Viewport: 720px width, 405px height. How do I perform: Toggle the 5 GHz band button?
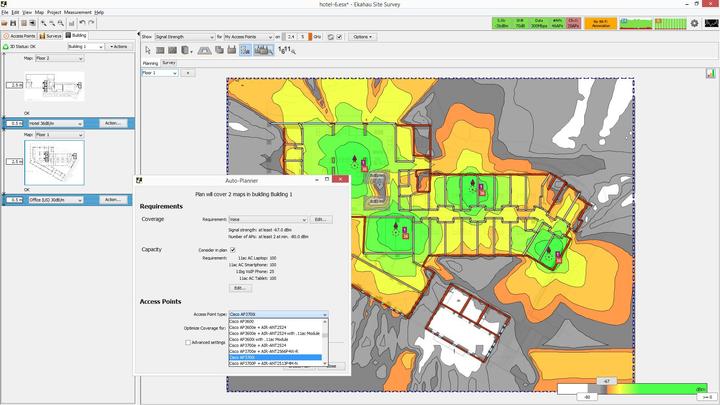(302, 37)
